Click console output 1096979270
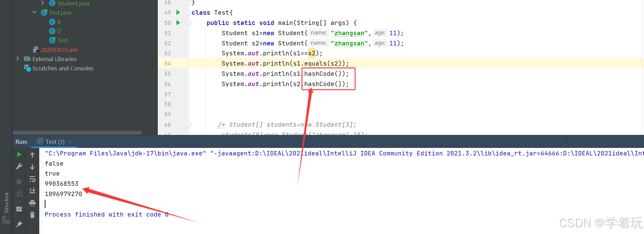 [64, 194]
